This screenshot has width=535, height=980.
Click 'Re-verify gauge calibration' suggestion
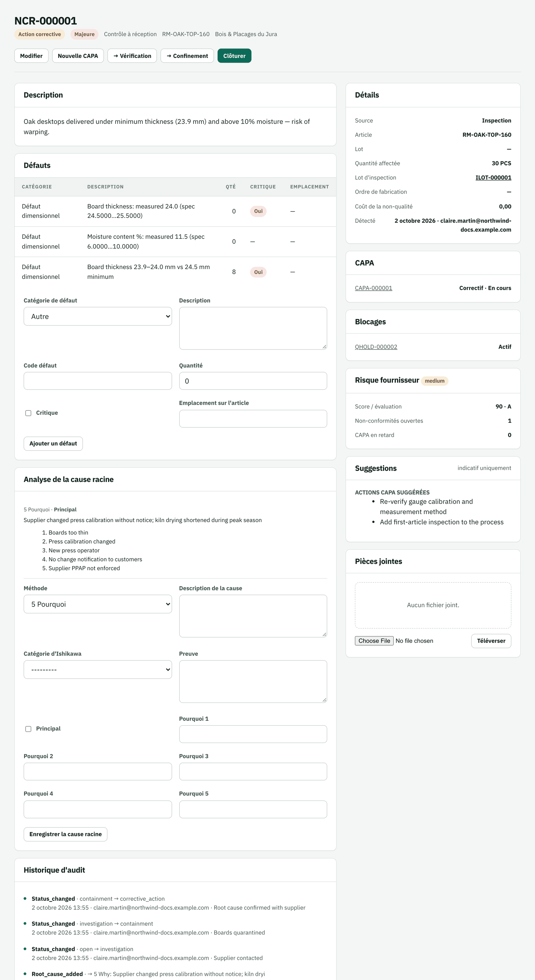[426, 507]
